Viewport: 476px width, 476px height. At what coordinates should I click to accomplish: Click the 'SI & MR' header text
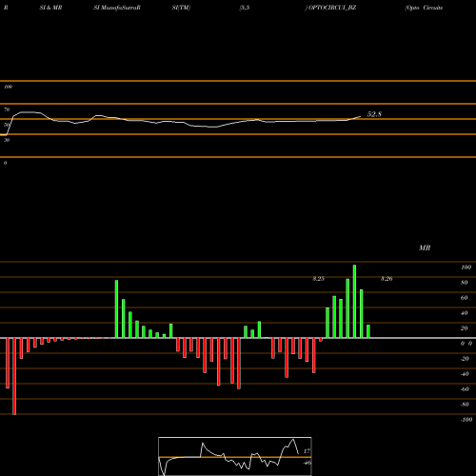point(50,8)
